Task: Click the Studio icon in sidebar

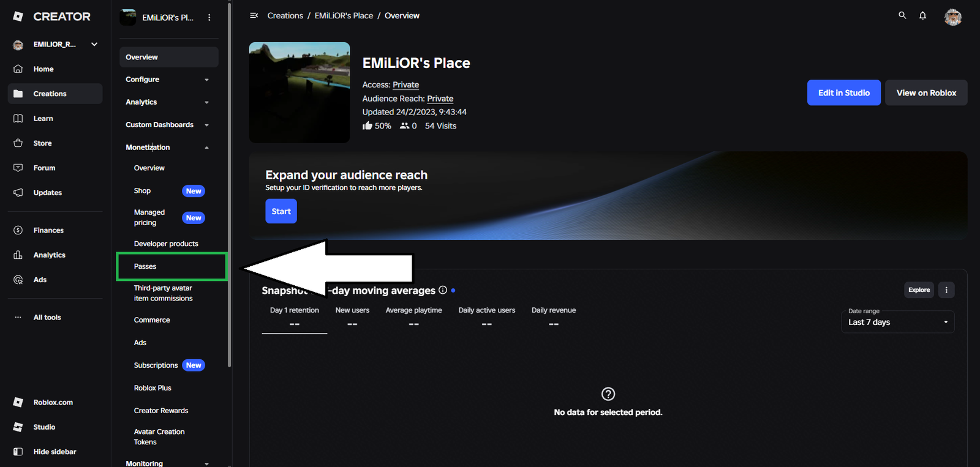Action: click(x=18, y=427)
